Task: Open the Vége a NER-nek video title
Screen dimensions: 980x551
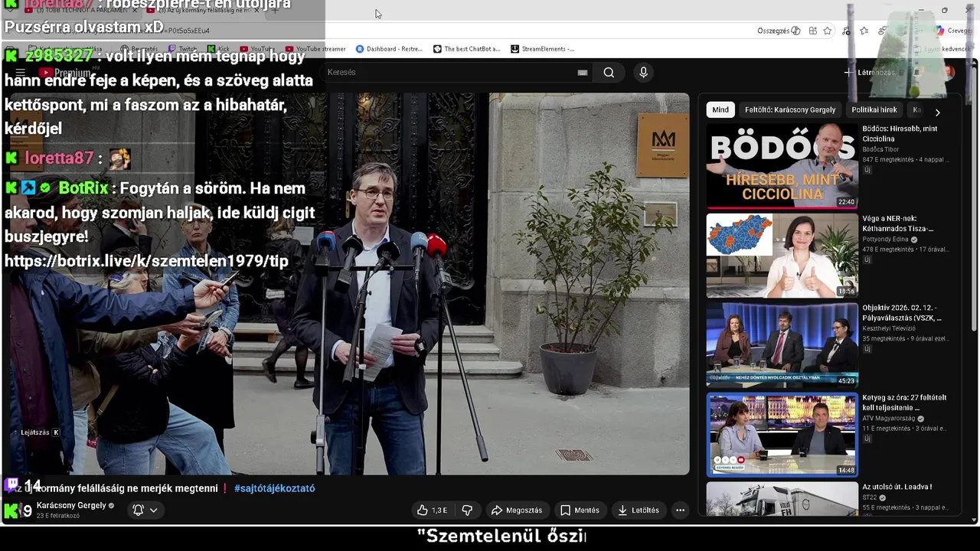Action: point(897,223)
